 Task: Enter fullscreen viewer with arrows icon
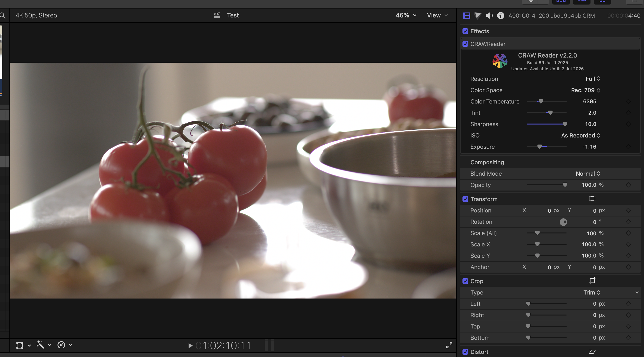click(449, 345)
